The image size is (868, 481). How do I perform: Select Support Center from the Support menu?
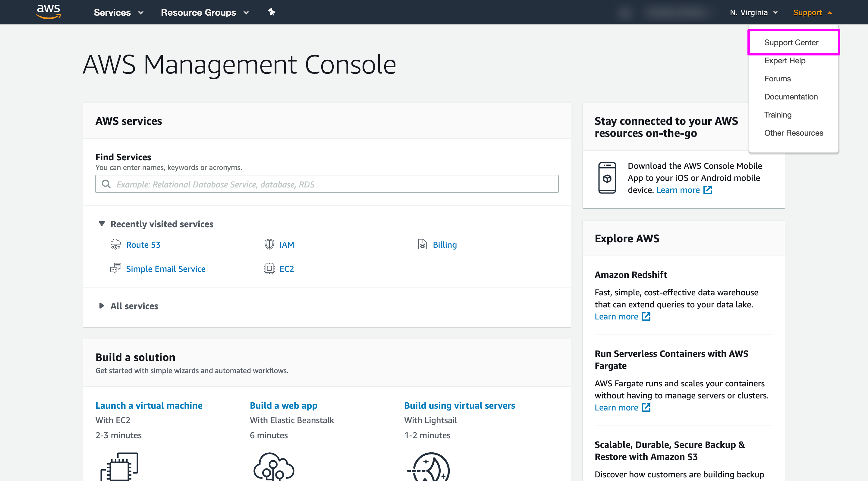click(791, 42)
